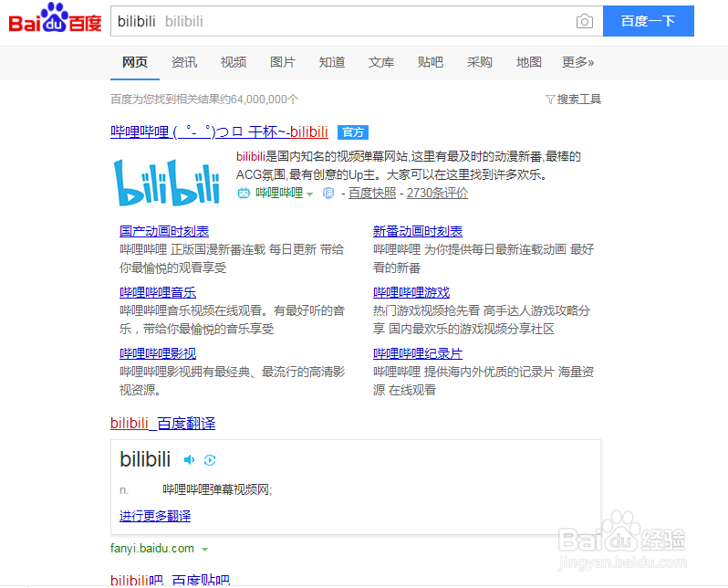The image size is (728, 588).
Task: Open the bilibili logo thumbnail
Action: tap(167, 183)
